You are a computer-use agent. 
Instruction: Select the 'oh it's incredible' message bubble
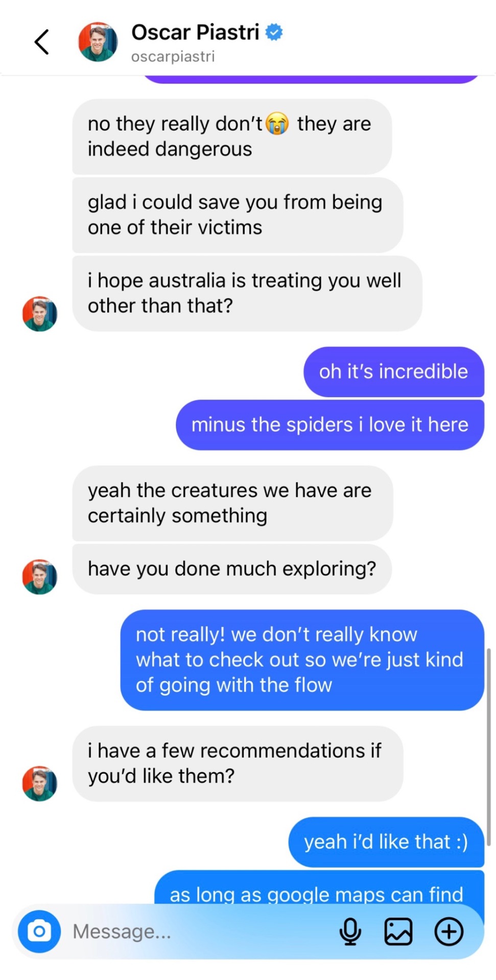click(x=394, y=372)
